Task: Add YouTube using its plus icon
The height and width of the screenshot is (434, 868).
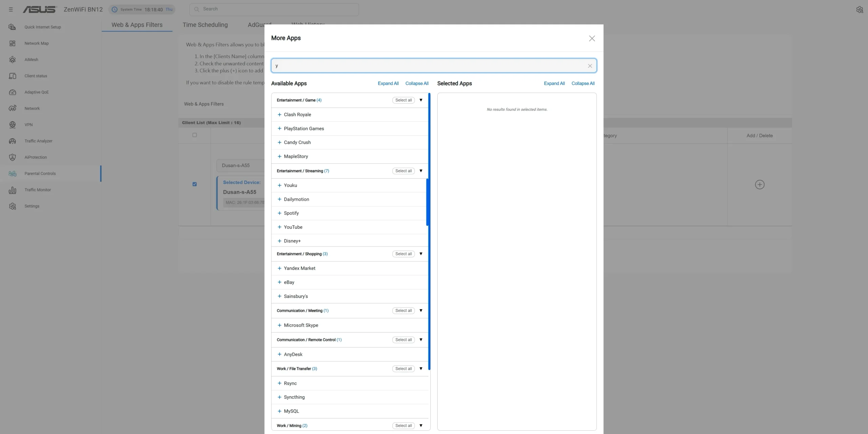Action: click(x=279, y=227)
